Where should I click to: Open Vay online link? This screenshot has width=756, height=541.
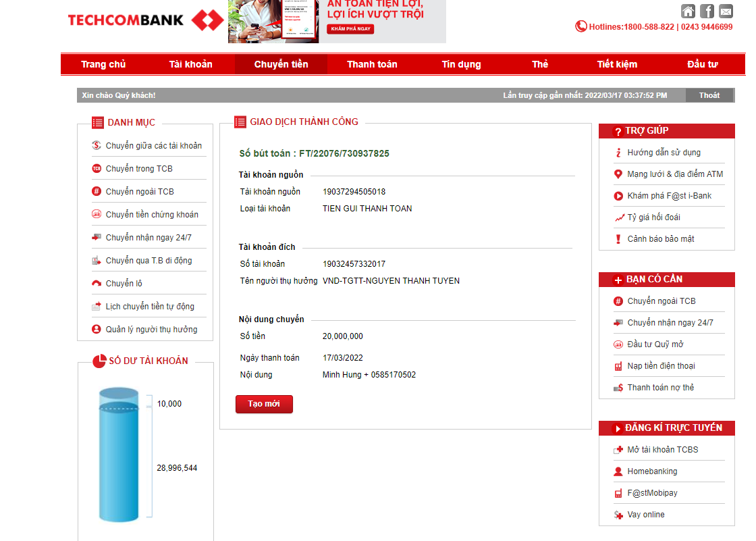(645, 515)
